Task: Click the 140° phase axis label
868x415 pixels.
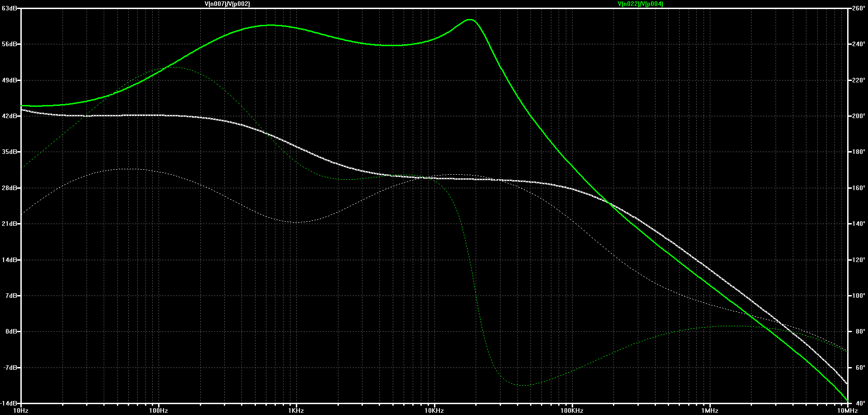Action: click(858, 224)
